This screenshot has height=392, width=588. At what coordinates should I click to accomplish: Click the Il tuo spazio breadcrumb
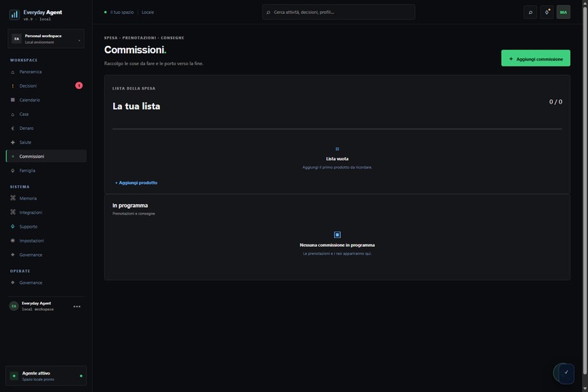coord(122,12)
